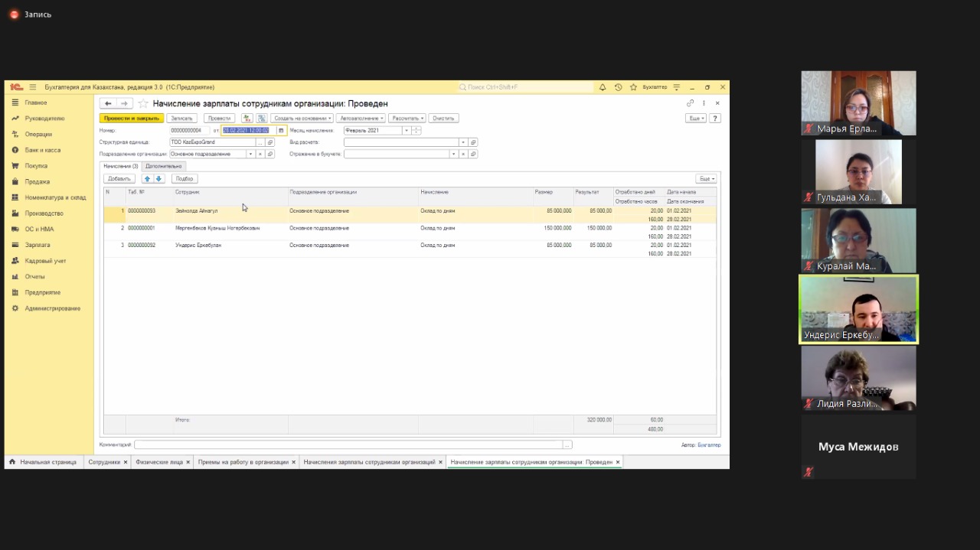The width and height of the screenshot is (980, 550).
Task: Click the 'Комментарий' input field
Action: click(348, 444)
